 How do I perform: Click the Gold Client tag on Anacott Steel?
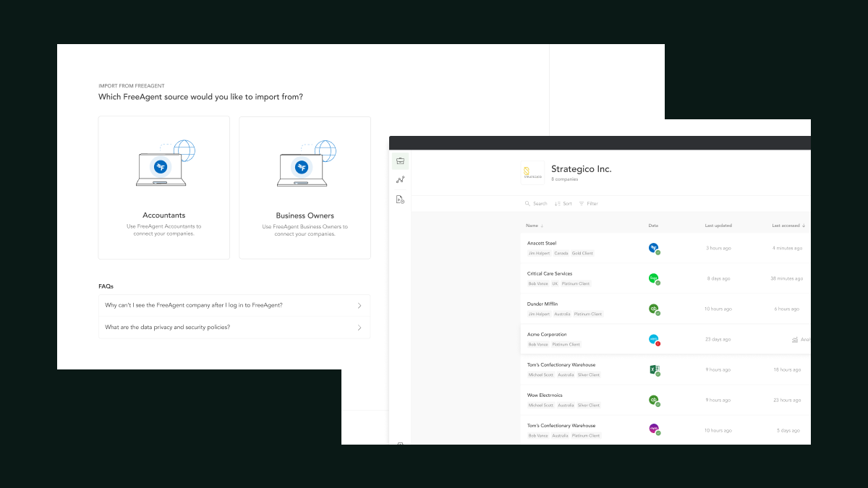(x=582, y=254)
